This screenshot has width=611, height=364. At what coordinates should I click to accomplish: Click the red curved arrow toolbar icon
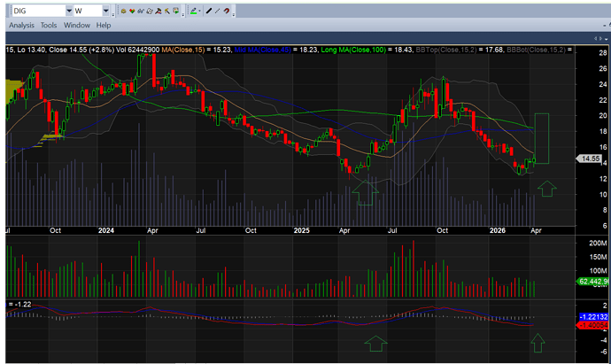[228, 12]
